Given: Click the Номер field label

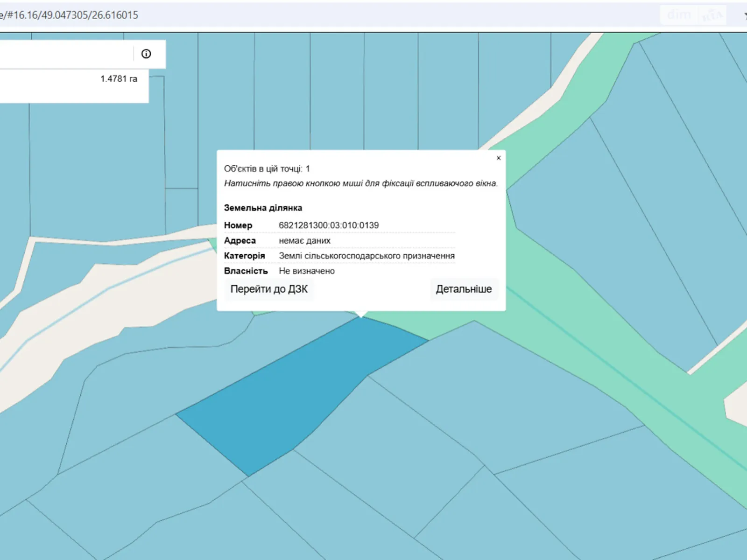Looking at the screenshot, I should (x=238, y=225).
